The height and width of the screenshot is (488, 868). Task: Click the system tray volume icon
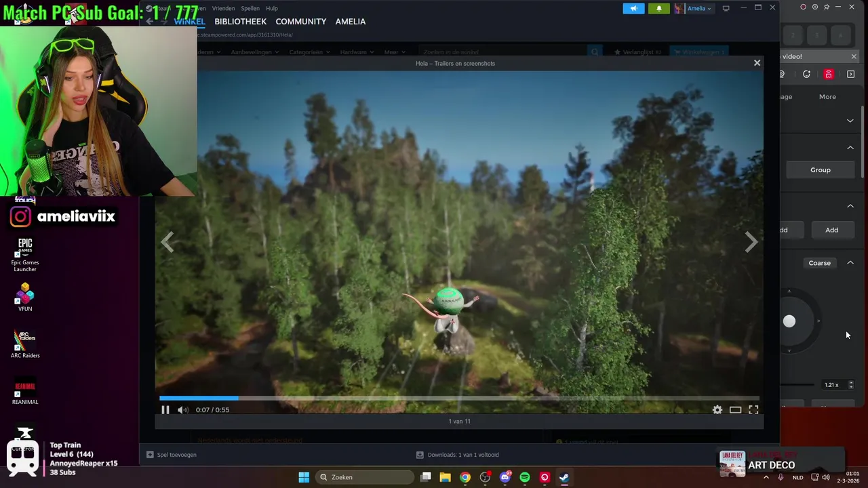(825, 477)
